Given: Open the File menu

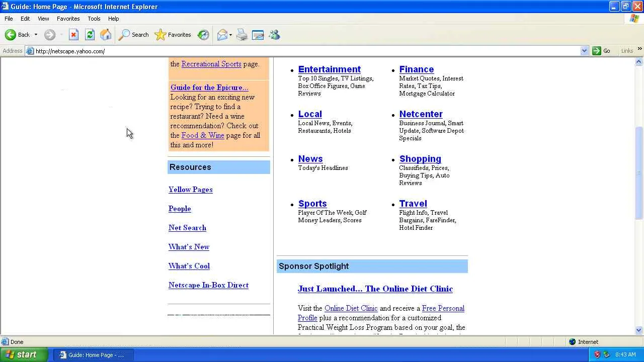Looking at the screenshot, I should [9, 19].
